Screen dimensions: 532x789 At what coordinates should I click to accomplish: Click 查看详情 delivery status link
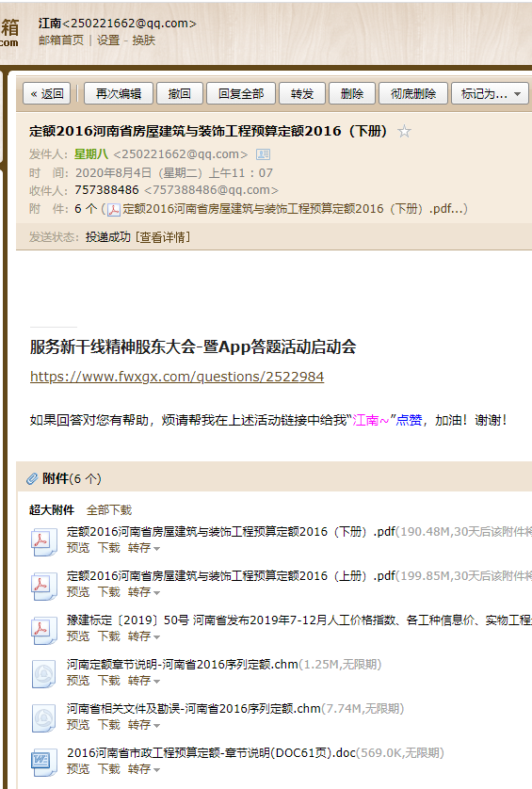(163, 237)
